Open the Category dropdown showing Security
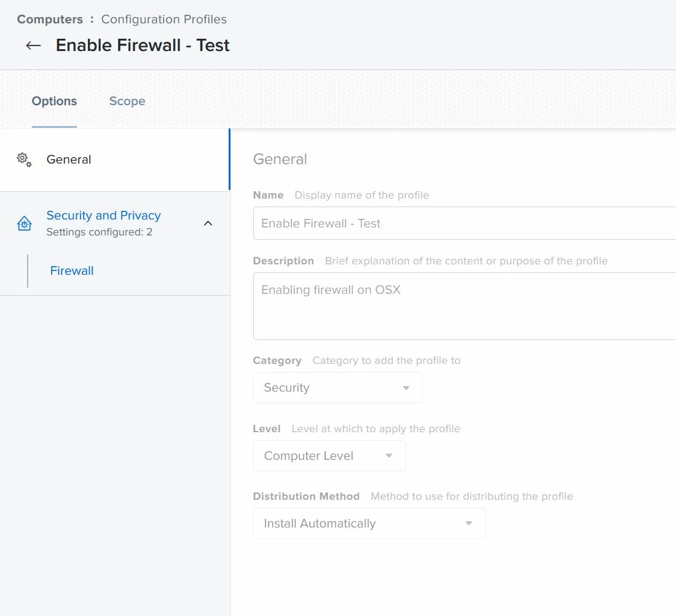 [337, 387]
